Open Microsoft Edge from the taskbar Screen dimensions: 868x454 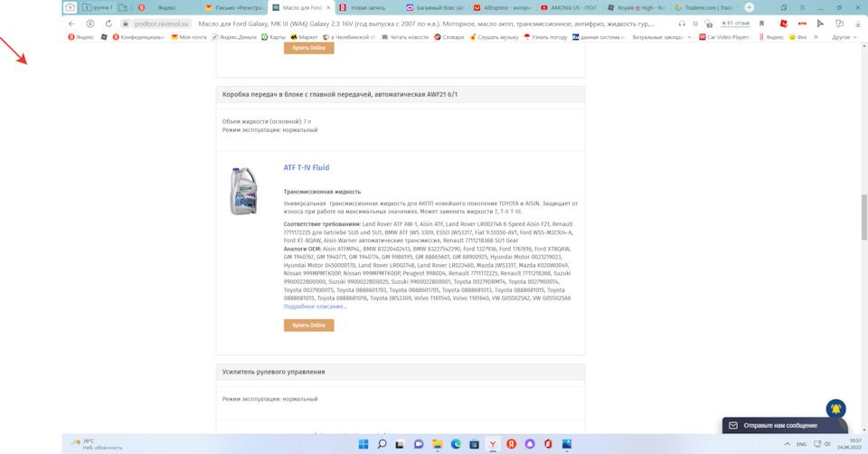coord(456,444)
